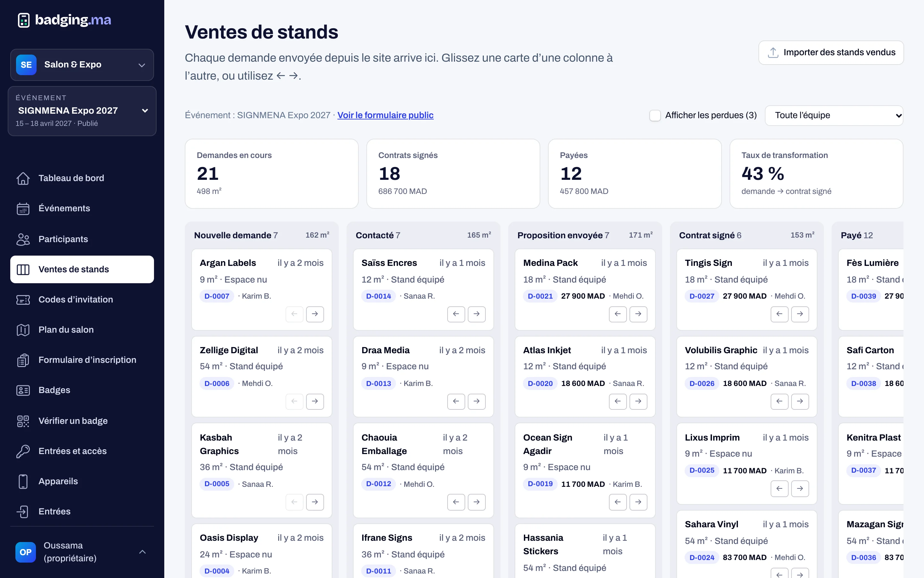Click the Contrats signés stat card

point(453,173)
